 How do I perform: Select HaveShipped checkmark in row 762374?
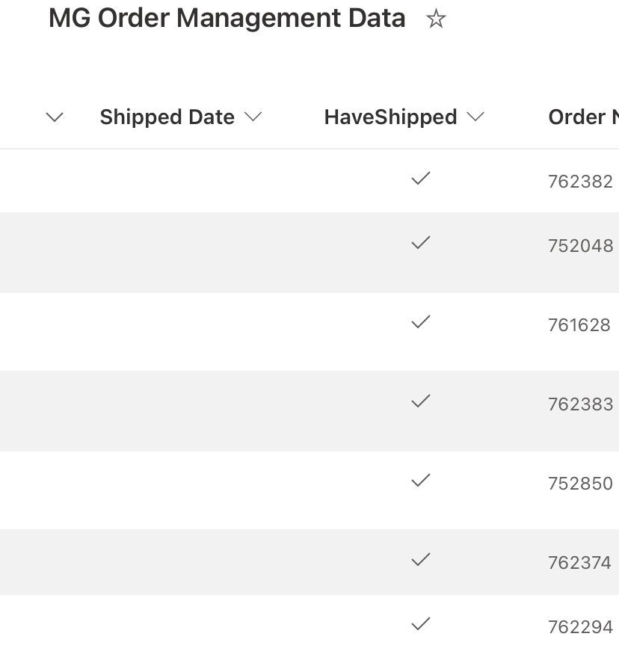(421, 560)
